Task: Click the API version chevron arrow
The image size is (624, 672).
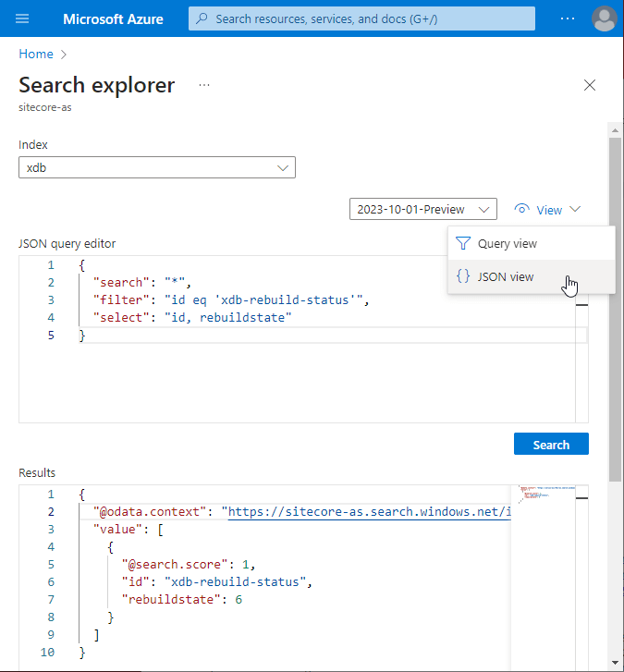Action: click(x=483, y=210)
